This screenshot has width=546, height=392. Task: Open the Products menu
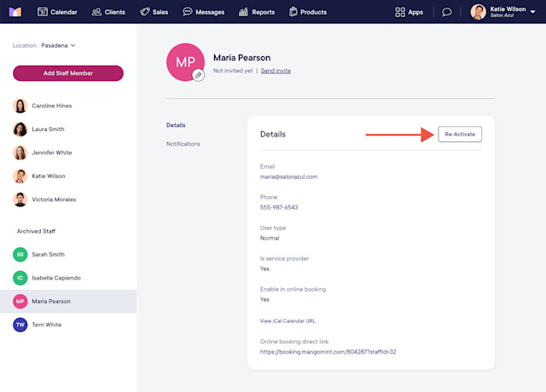coord(308,12)
